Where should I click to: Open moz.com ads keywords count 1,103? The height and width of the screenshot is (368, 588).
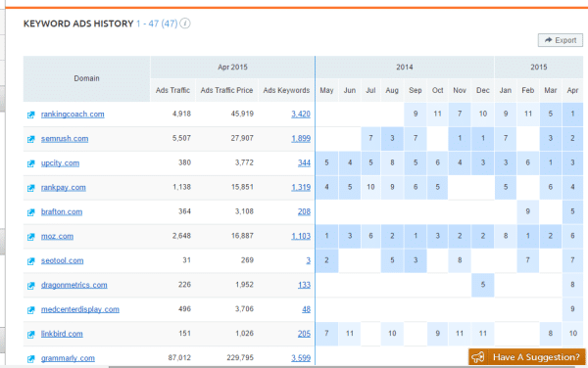click(x=301, y=236)
